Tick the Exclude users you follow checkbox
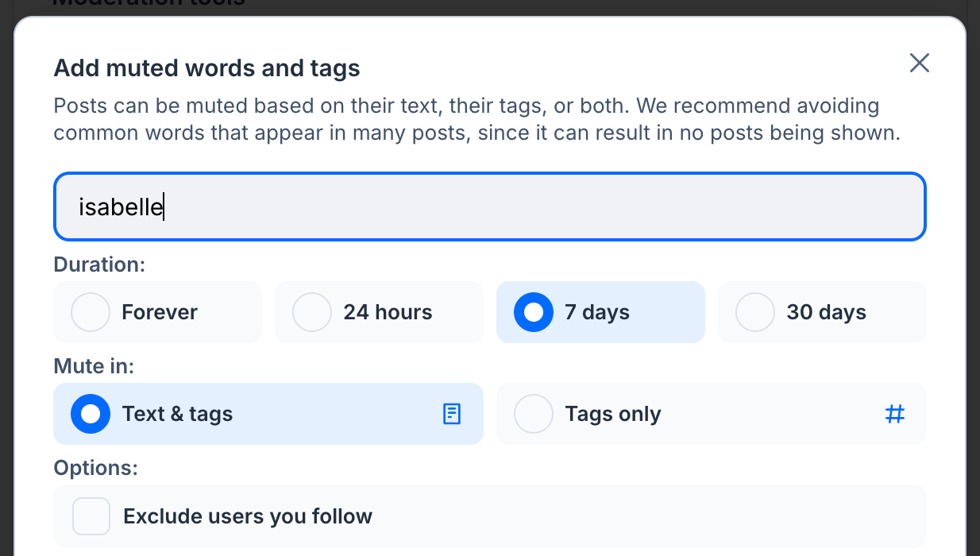 coord(91,516)
